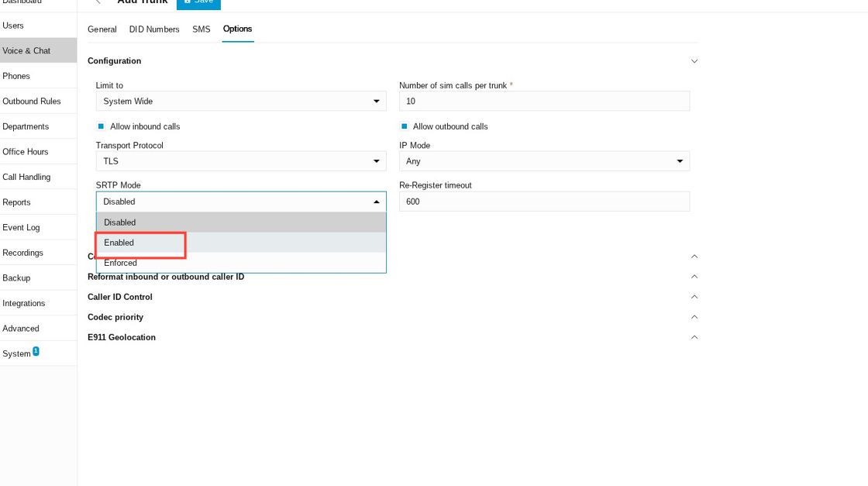The image size is (868, 486).
Task: Open Reports in sidebar
Action: [x=38, y=202]
